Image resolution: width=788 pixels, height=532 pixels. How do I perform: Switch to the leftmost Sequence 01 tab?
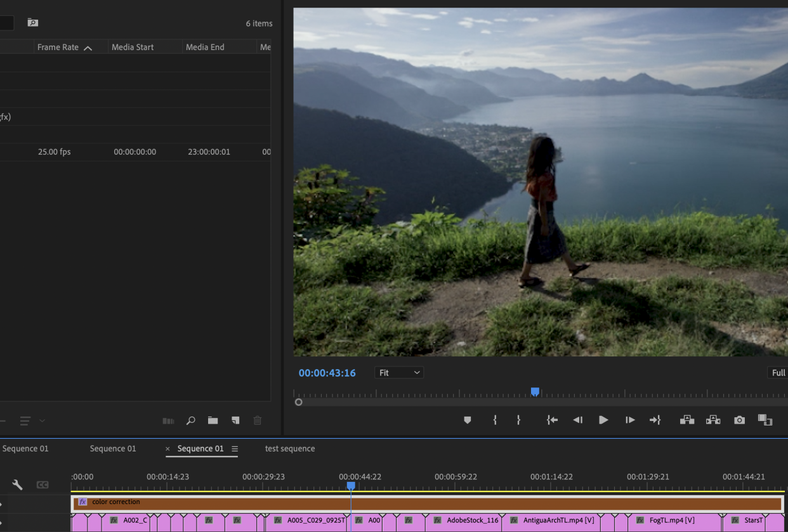pyautogui.click(x=25, y=448)
